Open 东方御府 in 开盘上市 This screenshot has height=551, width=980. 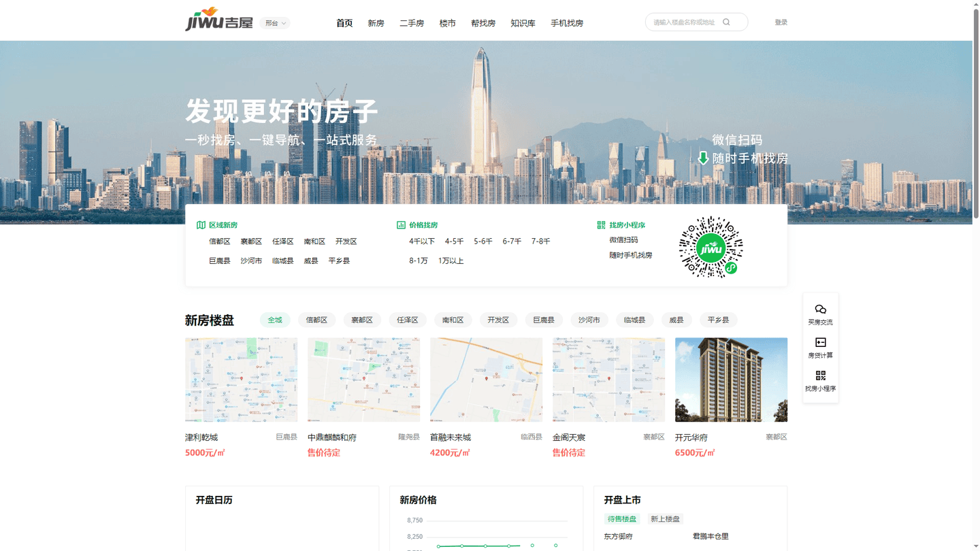point(618,536)
